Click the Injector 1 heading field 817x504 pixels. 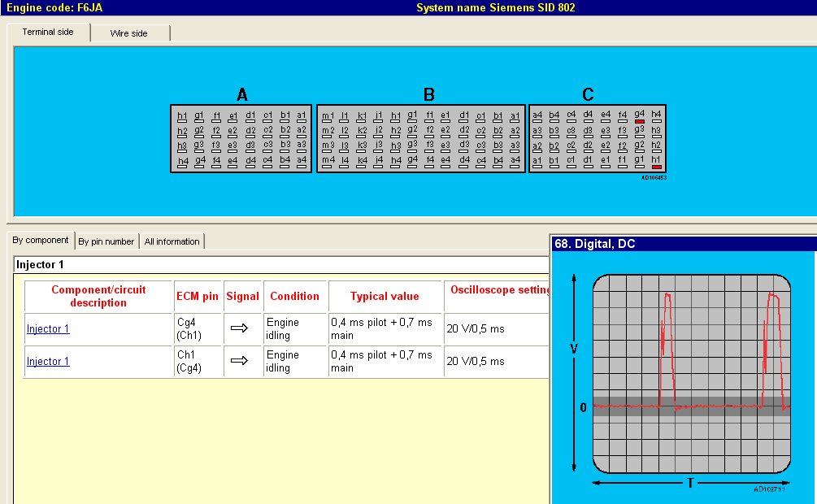click(281, 265)
